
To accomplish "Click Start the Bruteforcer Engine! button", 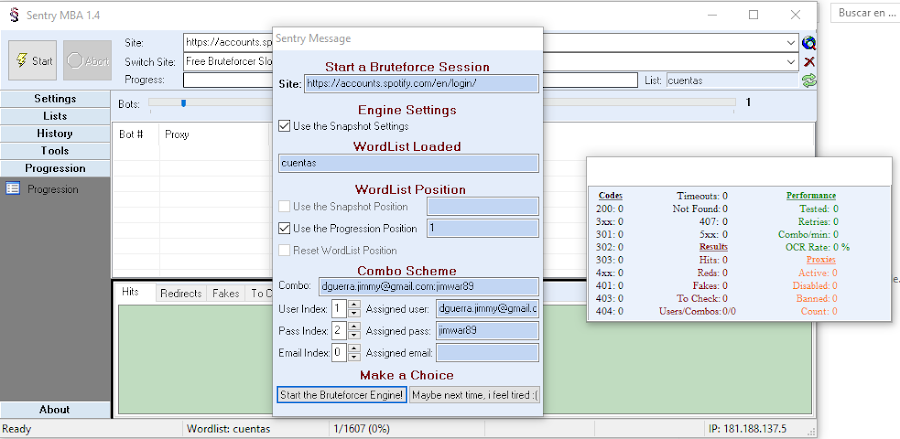I will coord(342,395).
